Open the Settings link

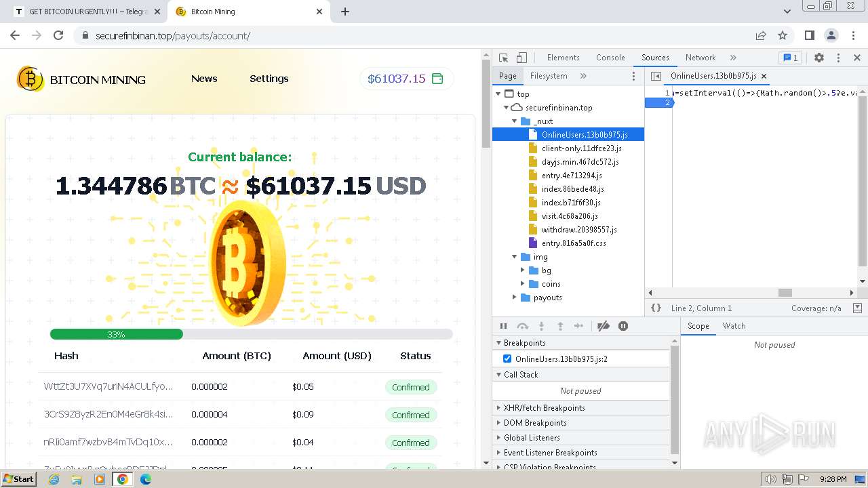point(269,79)
